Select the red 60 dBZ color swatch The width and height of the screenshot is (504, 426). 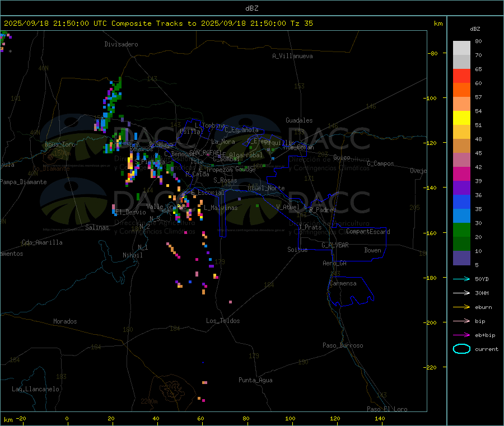tap(461, 76)
